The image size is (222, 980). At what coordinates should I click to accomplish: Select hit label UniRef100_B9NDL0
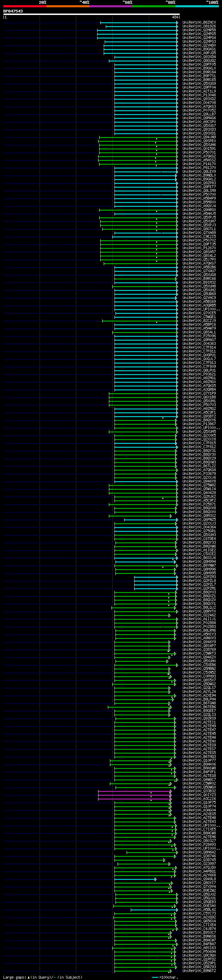pos(199,175)
